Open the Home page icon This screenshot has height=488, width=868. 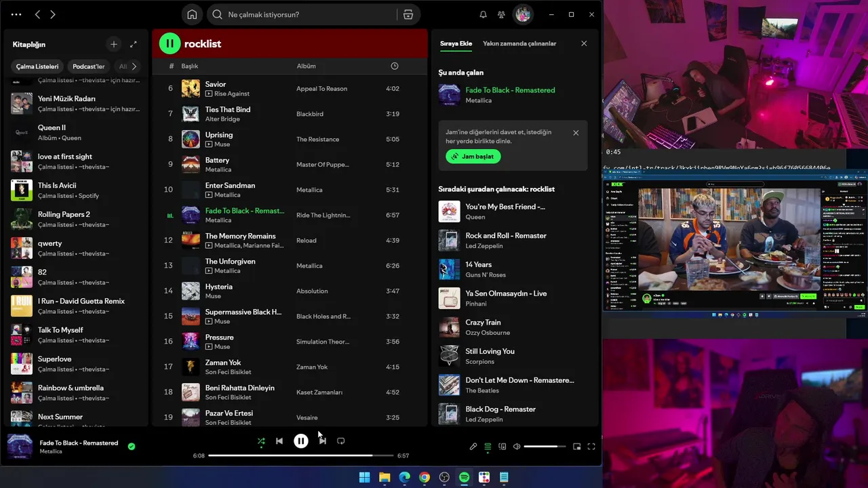[x=192, y=14]
